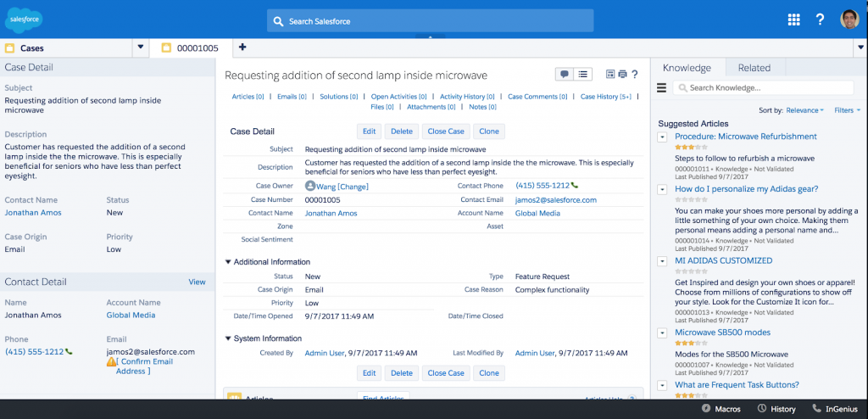This screenshot has width=868, height=419.
Task: Click the top Close Case button
Action: [x=446, y=131]
